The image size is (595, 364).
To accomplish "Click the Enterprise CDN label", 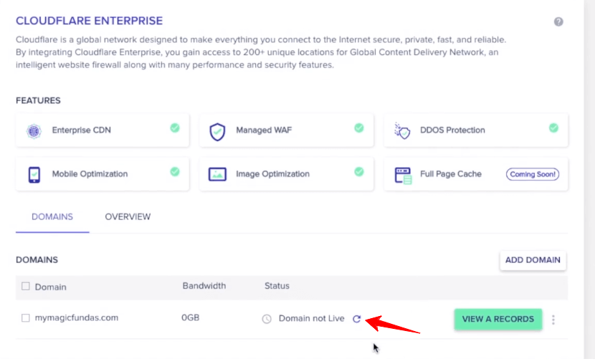I will point(82,130).
